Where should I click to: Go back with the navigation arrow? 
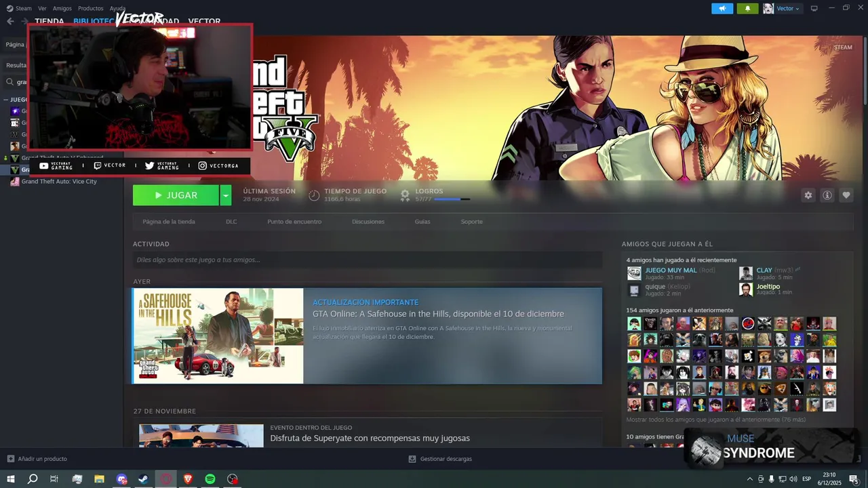(10, 21)
